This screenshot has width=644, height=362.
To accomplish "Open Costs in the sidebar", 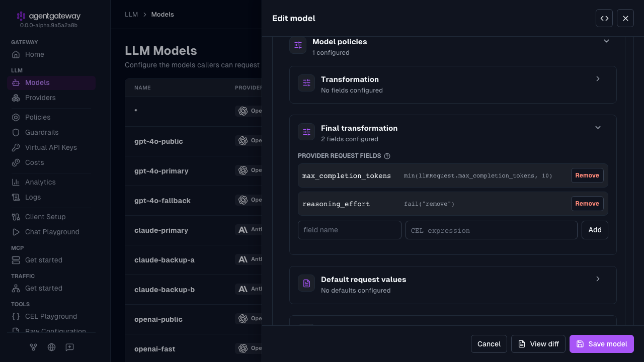I will (51, 162).
